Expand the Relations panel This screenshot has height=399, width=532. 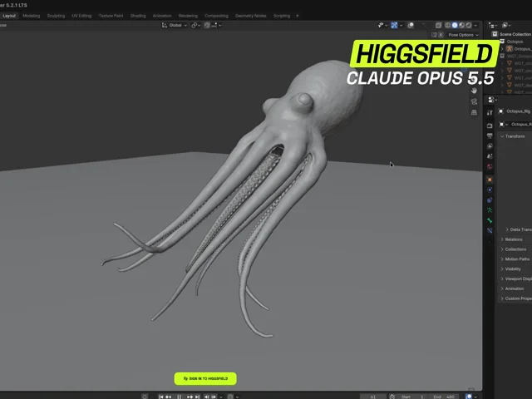502,239
